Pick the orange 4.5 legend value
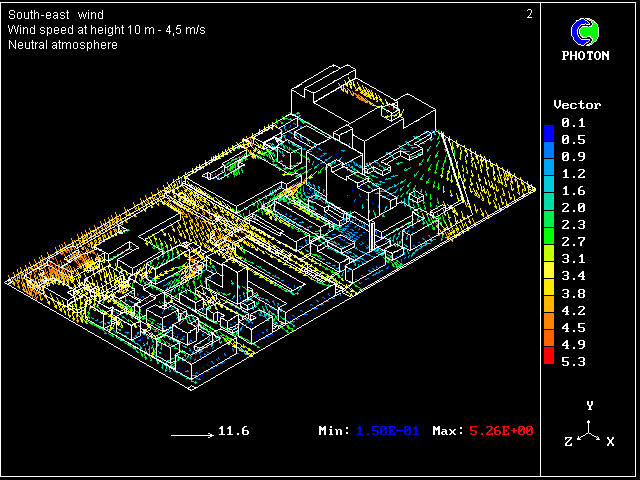The height and width of the screenshot is (480, 640). (574, 327)
